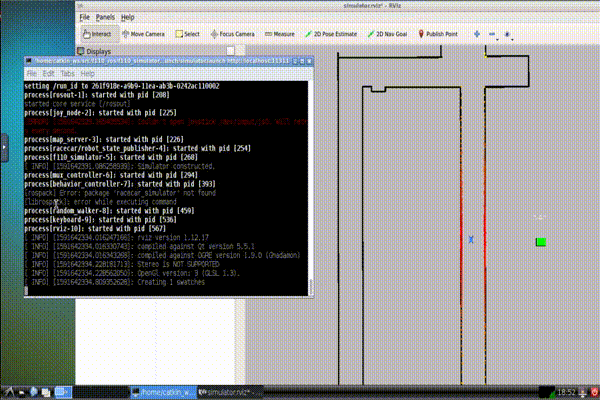Click the blue plus add-tool icon
600x400 pixels.
tap(477, 34)
